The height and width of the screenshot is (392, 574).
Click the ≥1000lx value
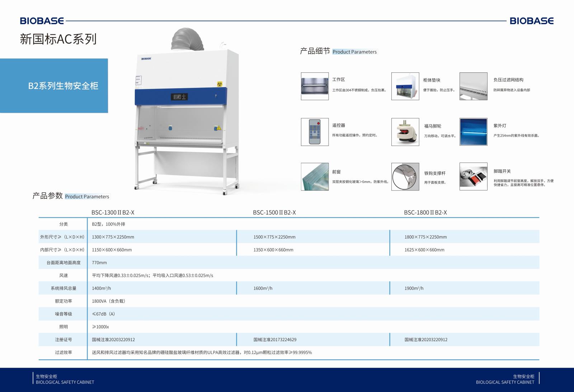pyautogui.click(x=100, y=327)
